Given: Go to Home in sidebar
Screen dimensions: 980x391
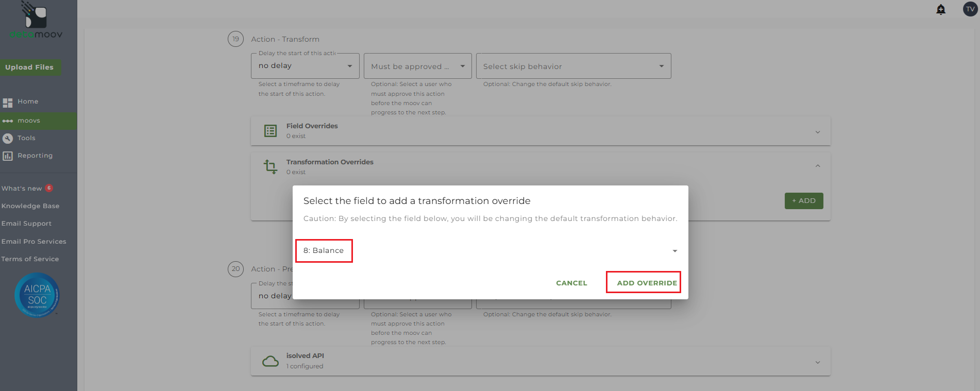Looking at the screenshot, I should [x=28, y=101].
